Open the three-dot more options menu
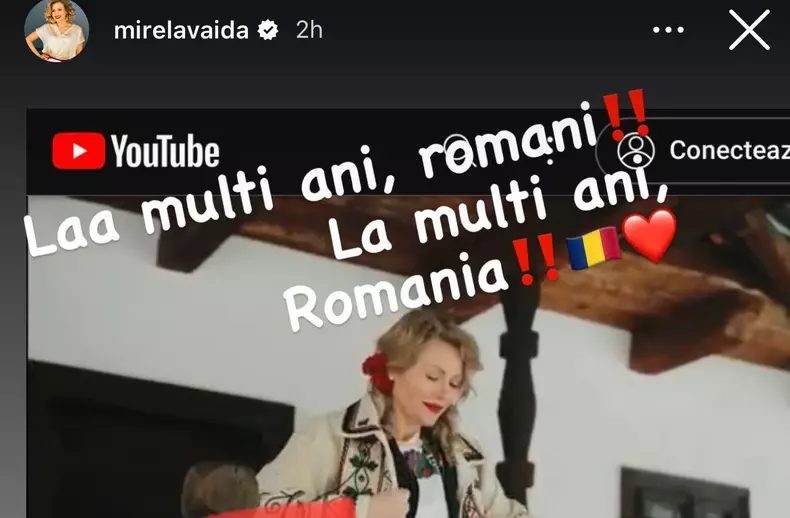This screenshot has width=790, height=518. 668,30
